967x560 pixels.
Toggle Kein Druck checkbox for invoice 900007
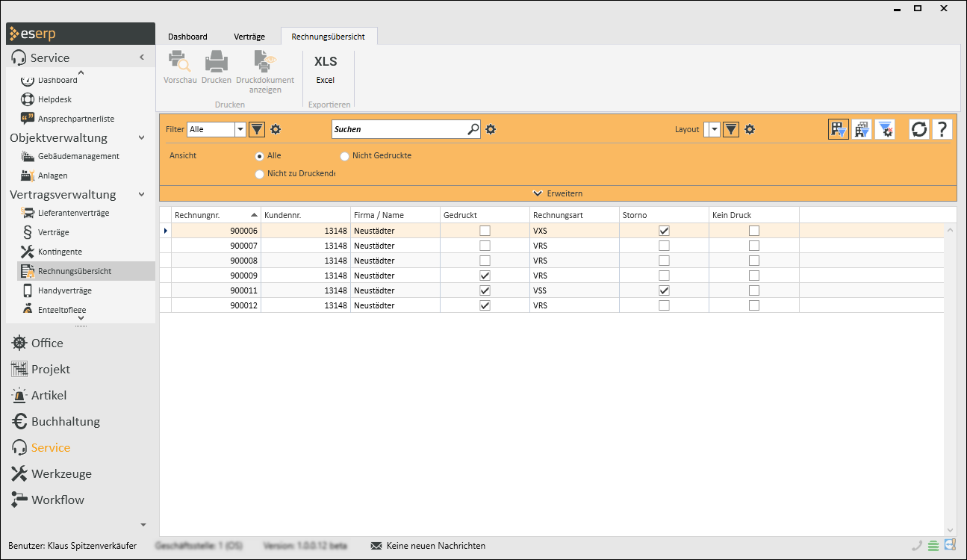click(x=754, y=246)
